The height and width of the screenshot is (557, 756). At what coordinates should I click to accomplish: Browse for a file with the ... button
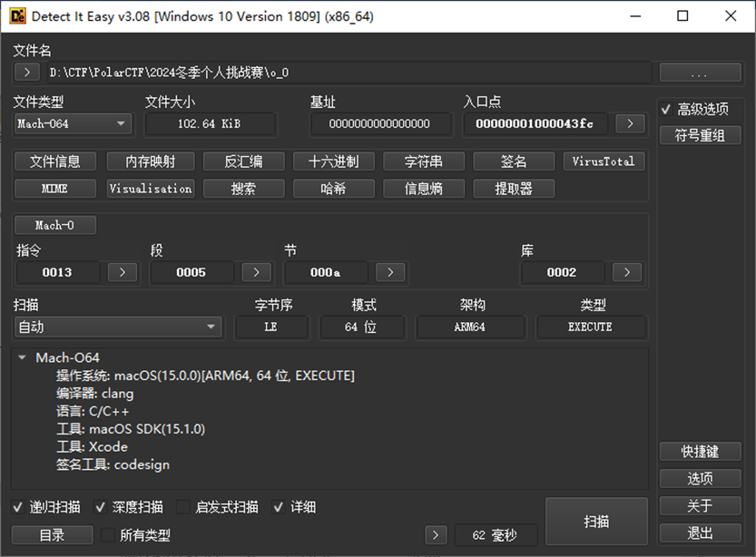tap(700, 73)
